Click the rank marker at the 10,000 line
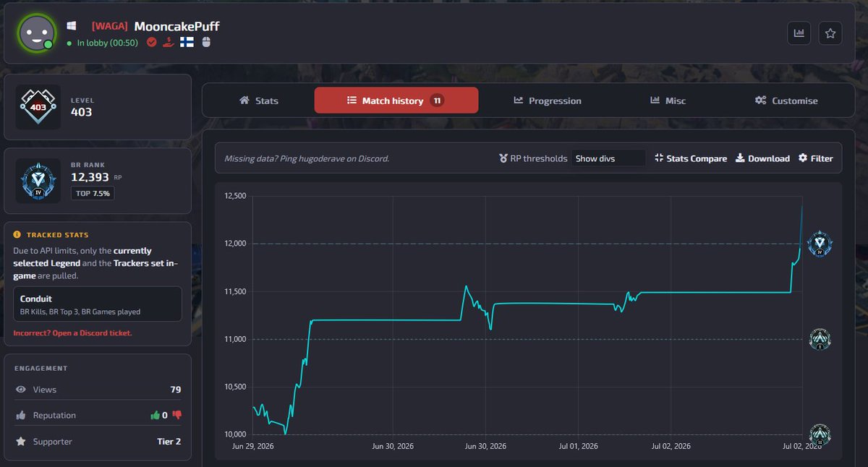868x467 pixels. (x=820, y=434)
